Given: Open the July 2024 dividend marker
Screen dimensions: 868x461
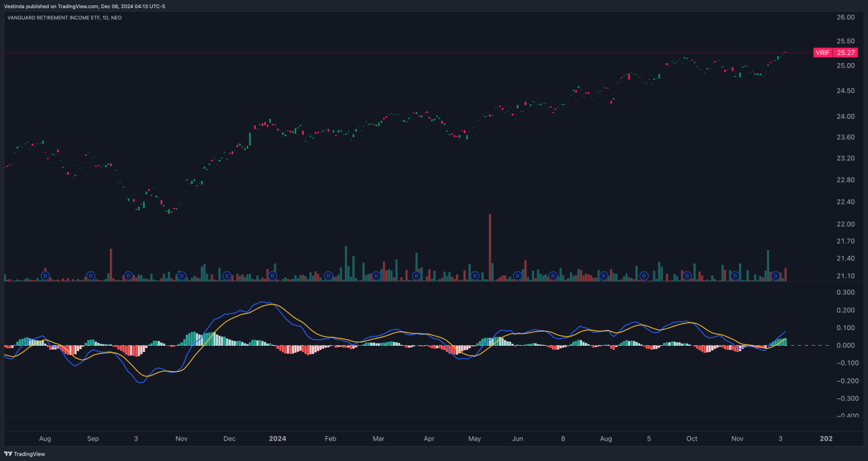Looking at the screenshot, I should (553, 276).
